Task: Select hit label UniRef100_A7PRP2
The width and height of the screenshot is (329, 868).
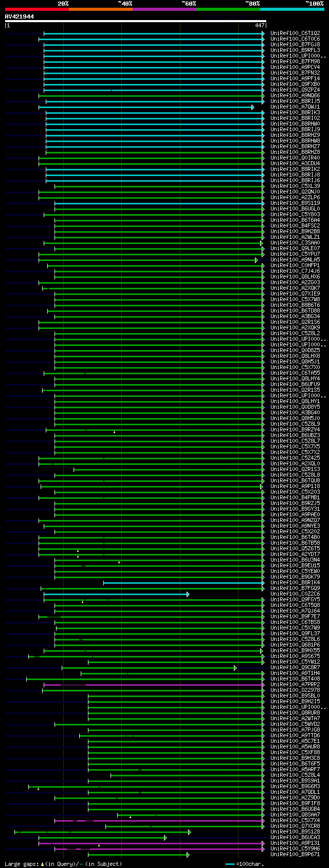Action: 295,684
